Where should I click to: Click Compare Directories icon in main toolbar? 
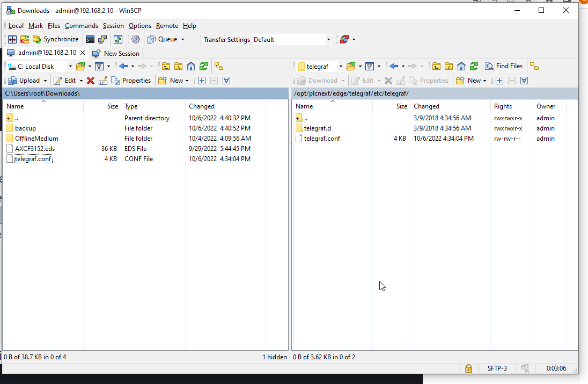coord(25,39)
